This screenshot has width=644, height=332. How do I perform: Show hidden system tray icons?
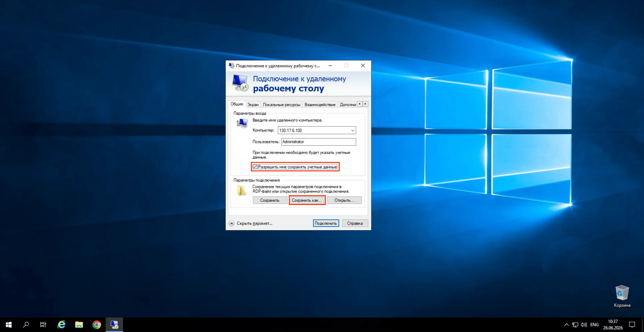pos(567,324)
